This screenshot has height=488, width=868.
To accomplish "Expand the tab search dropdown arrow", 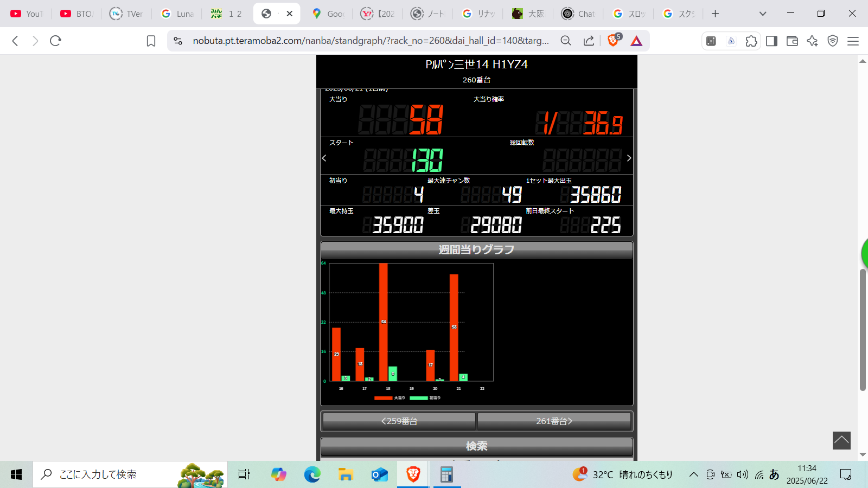I will click(x=763, y=14).
